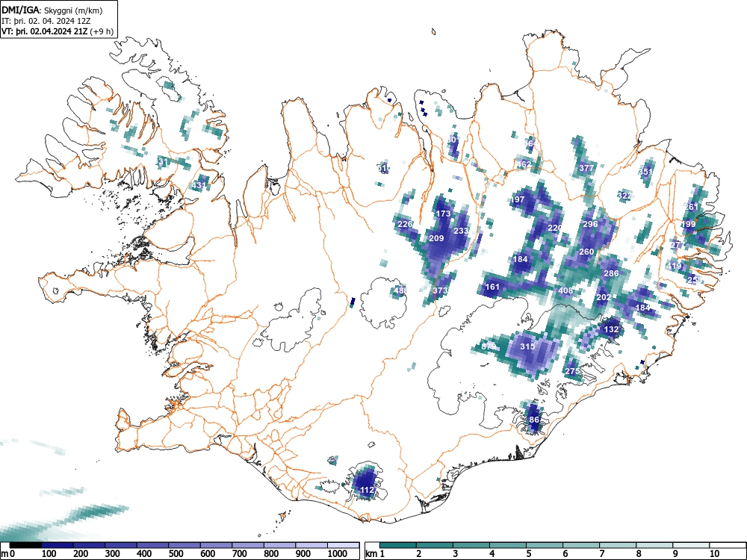This screenshot has height=560, width=747.
Task: Click the black swatch at the m scale start
Action: pyautogui.click(x=25, y=545)
